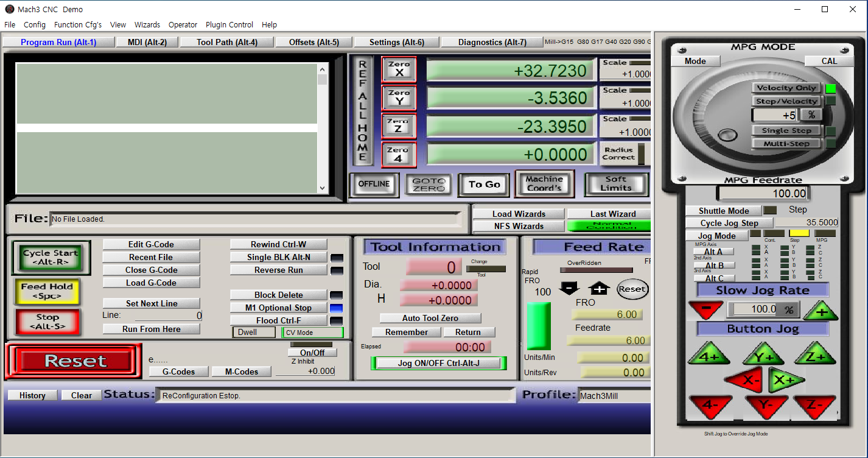
Task: Click the Zero Y axis button
Action: (x=399, y=98)
